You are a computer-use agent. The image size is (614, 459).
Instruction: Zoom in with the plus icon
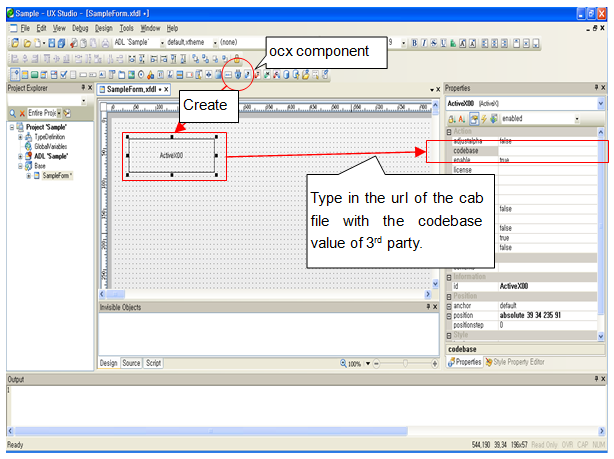(x=434, y=363)
